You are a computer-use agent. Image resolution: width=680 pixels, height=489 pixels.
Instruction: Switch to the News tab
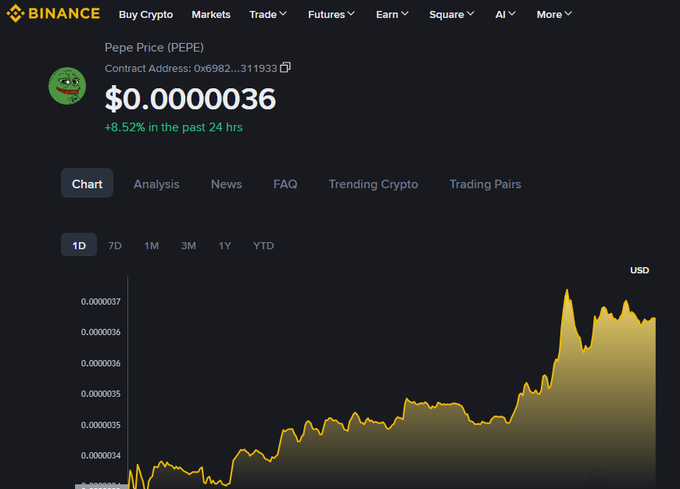[x=226, y=184]
